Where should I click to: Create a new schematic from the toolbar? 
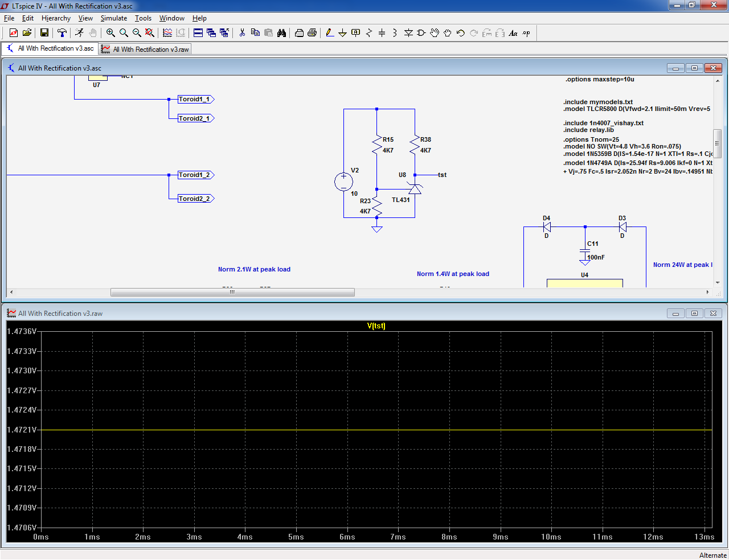[x=14, y=33]
